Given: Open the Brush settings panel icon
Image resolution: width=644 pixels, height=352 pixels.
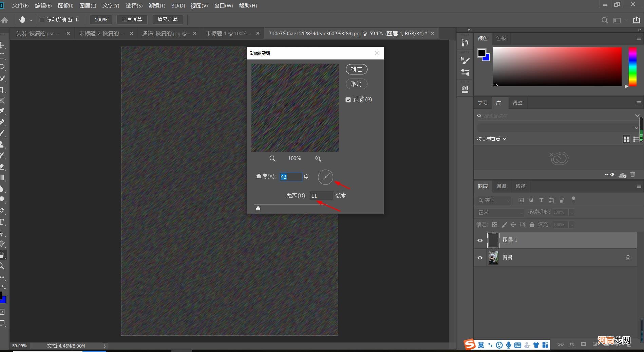Looking at the screenshot, I should pyautogui.click(x=465, y=60).
